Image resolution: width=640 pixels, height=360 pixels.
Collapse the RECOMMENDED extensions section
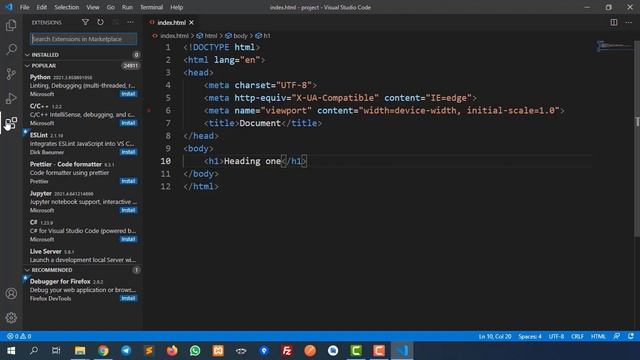(83, 270)
